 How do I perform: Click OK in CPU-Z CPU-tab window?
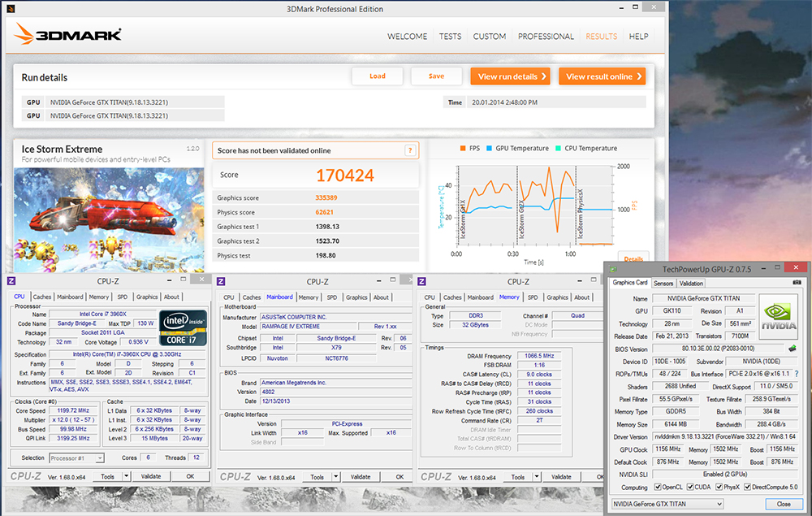coord(190,476)
